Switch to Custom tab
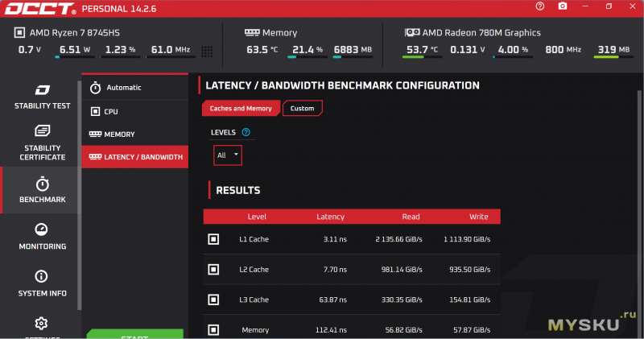Viewport: 644px width, 339px height. tap(303, 109)
